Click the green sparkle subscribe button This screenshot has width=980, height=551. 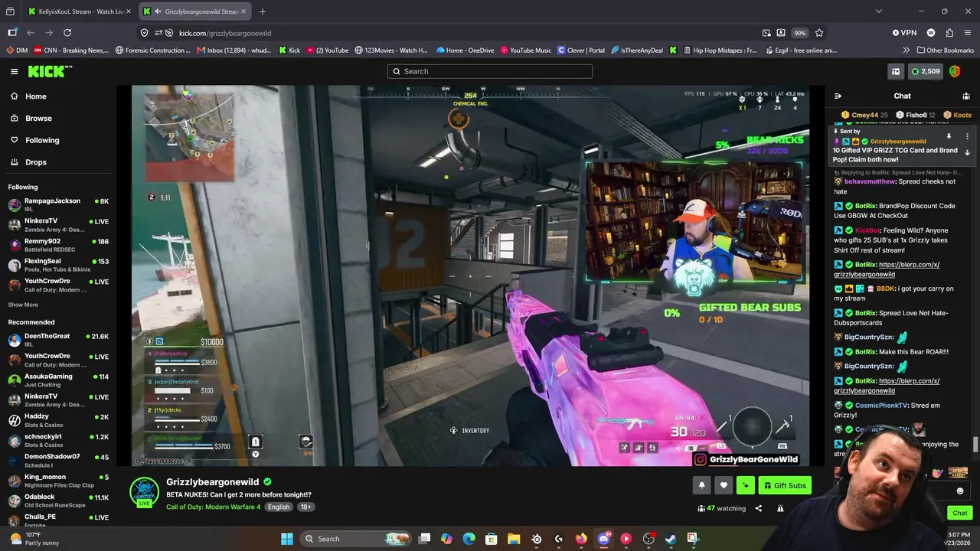[x=746, y=485]
